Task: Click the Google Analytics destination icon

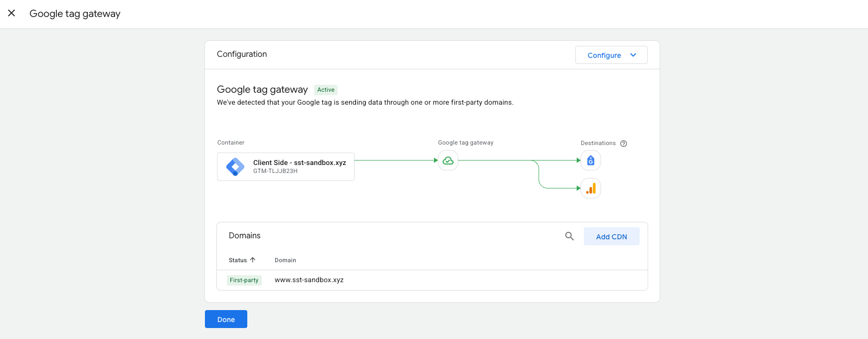Action: 591,188
